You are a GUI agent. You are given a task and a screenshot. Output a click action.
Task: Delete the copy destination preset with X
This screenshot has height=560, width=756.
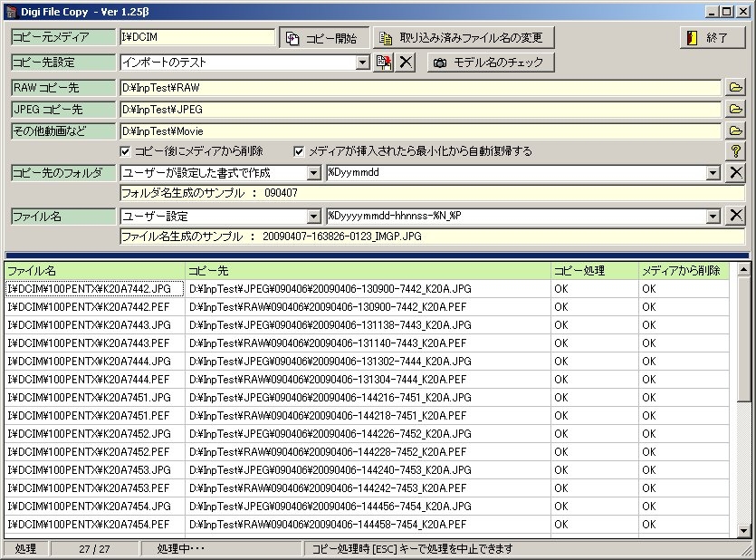point(407,63)
